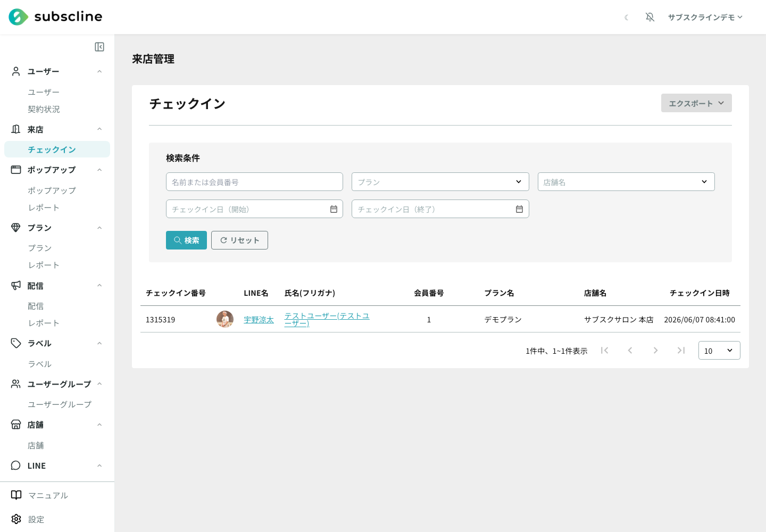Go to next page arrow
This screenshot has width=766, height=532.
655,350
